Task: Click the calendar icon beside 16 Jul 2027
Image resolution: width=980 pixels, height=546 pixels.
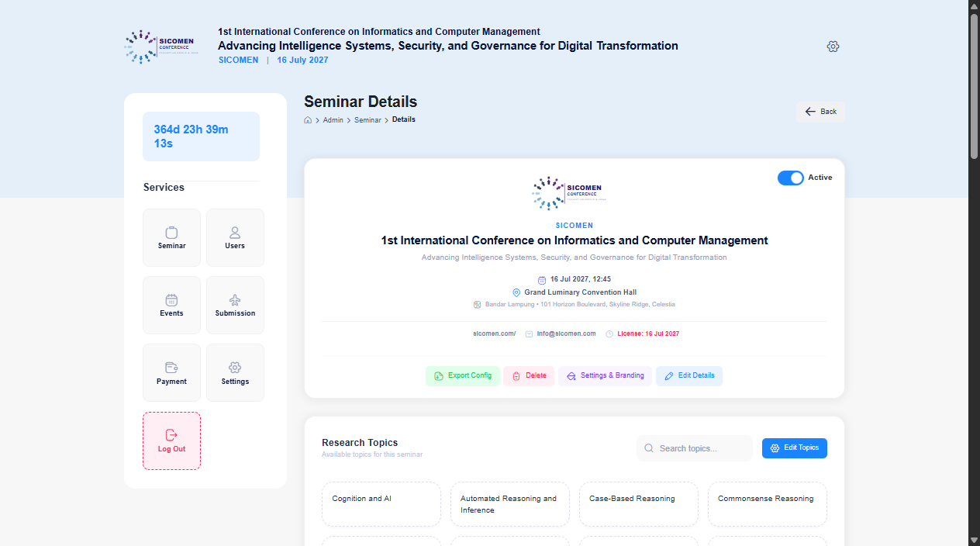Action: pyautogui.click(x=542, y=279)
